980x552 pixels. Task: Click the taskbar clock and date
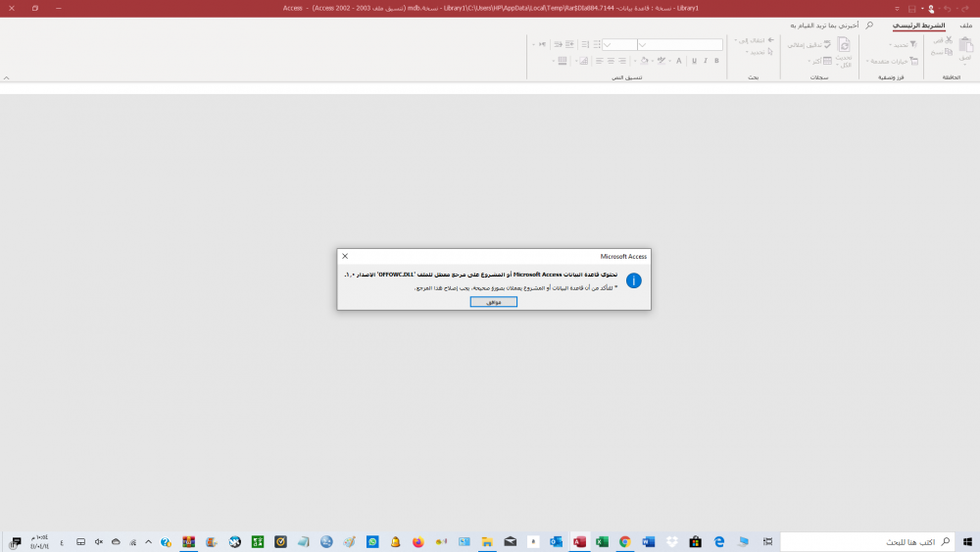pos(39,542)
